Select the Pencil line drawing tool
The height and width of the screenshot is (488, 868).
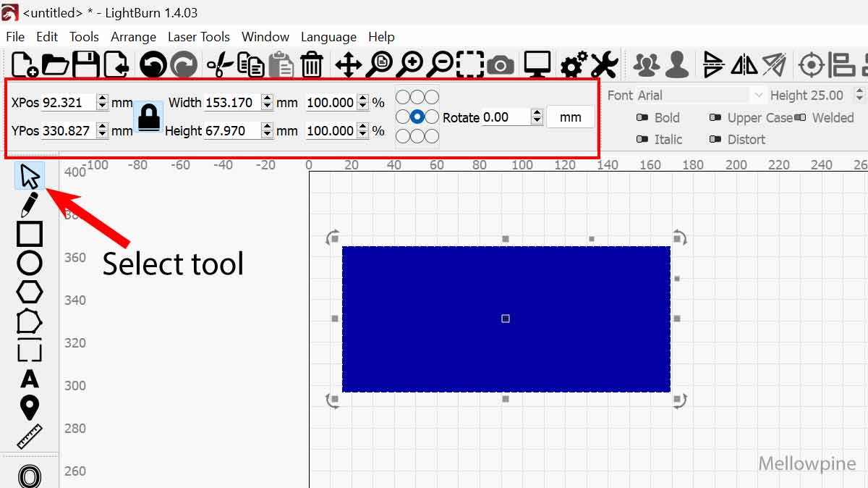29,204
